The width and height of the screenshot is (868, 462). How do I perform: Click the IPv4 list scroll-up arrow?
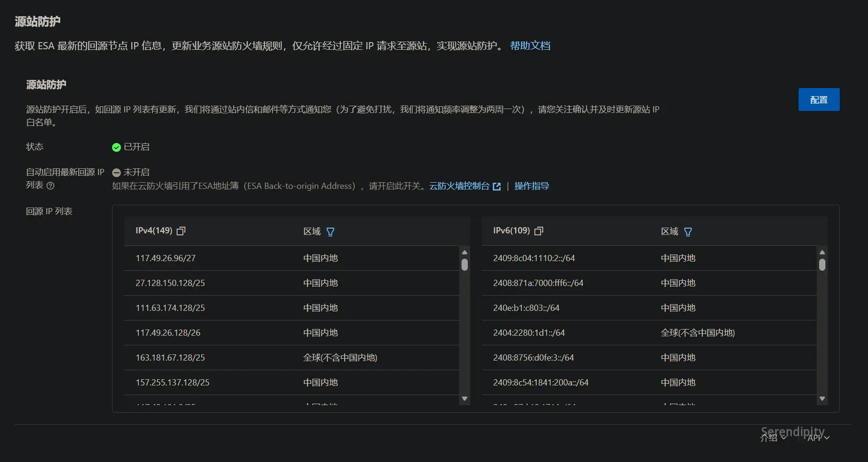tap(464, 253)
